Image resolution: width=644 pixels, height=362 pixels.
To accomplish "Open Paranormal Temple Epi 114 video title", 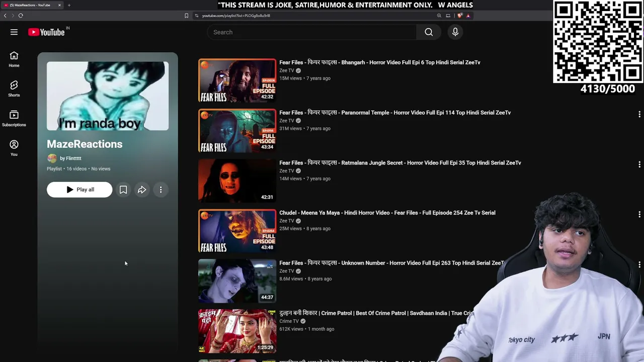I will click(x=395, y=113).
